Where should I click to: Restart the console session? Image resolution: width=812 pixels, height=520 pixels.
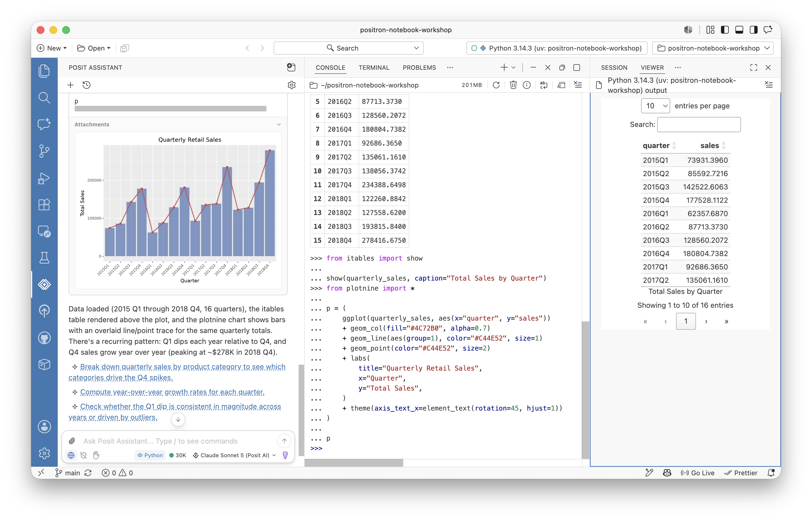[496, 85]
